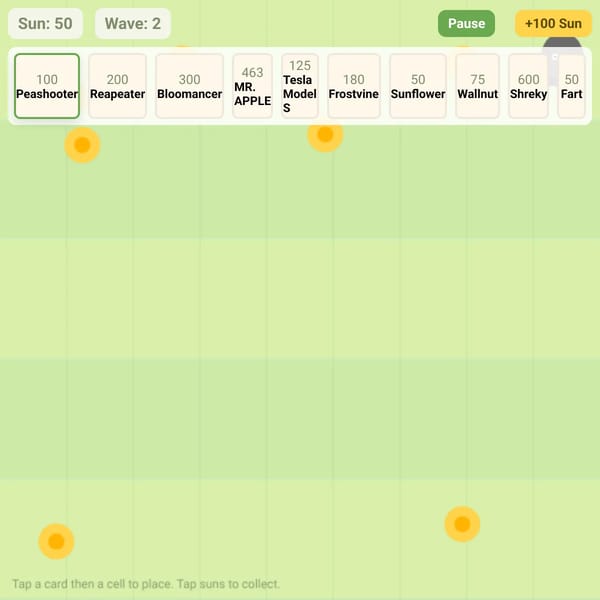Screen dimensions: 600x600
Task: Pick the Wallnut card
Action: (x=478, y=86)
